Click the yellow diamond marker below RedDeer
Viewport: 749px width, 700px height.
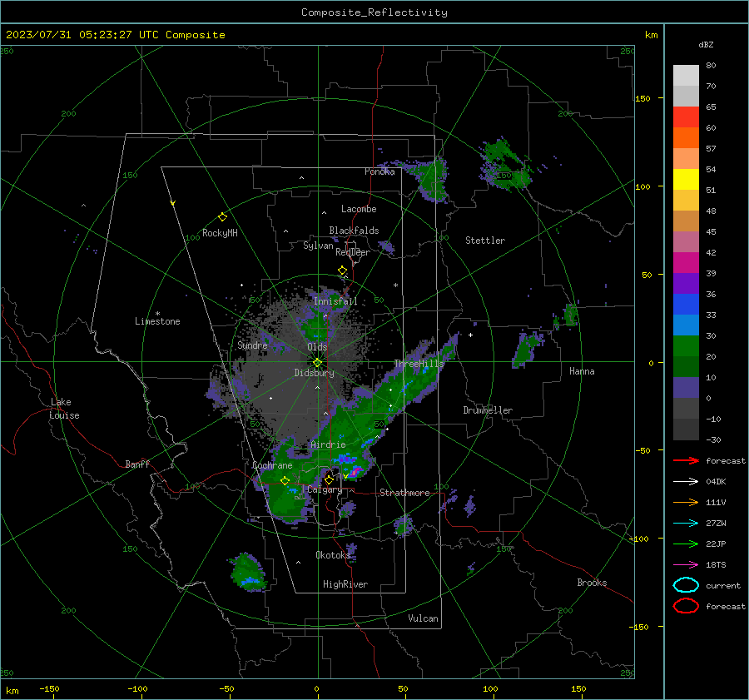point(342,271)
